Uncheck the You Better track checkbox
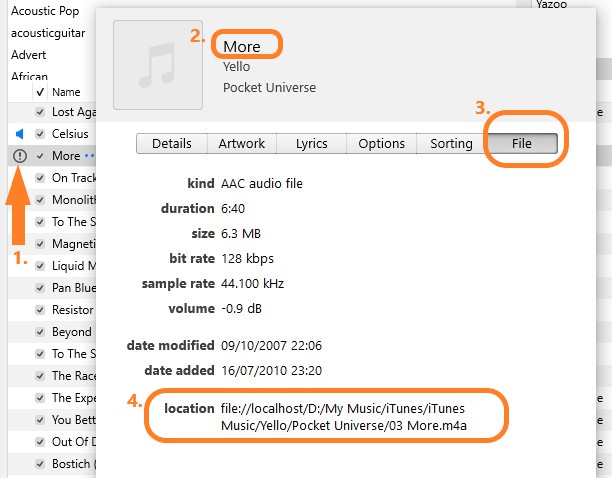This screenshot has height=478, width=612. [40, 420]
